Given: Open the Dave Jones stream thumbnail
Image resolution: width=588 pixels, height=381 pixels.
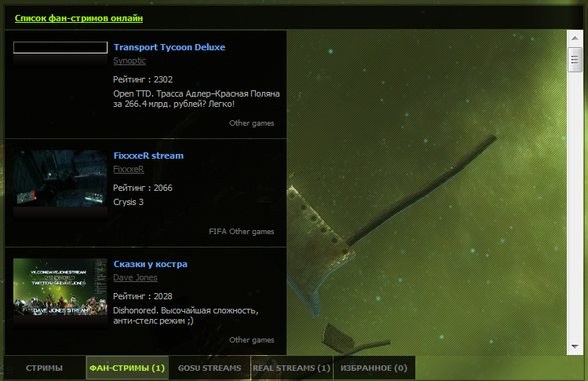Looking at the screenshot, I should (60, 287).
